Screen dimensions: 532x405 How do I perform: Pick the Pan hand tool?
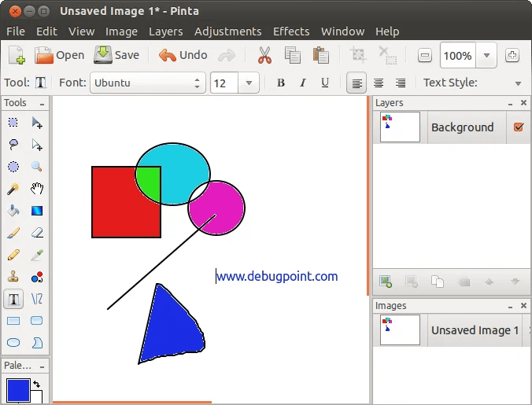coord(37,189)
